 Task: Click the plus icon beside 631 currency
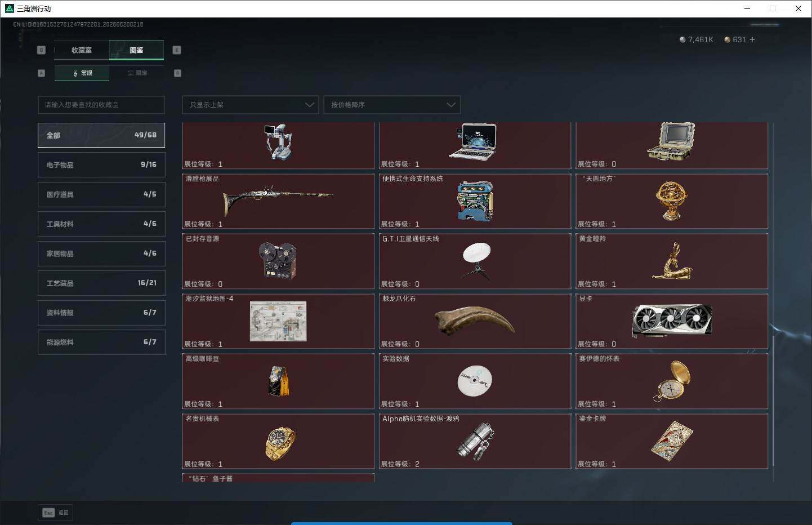coord(752,39)
